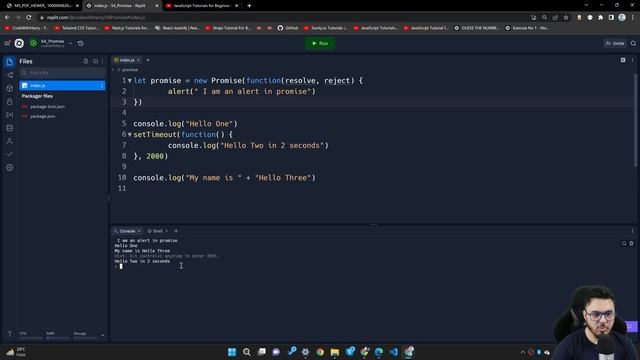This screenshot has height=360, width=640.
Task: Click code line 10 console.log text
Action: (x=224, y=178)
